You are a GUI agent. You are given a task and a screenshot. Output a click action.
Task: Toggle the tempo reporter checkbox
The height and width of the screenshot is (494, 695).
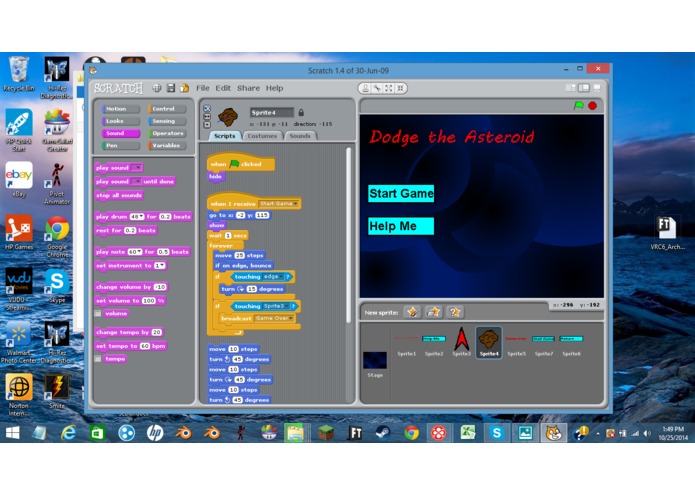(98, 358)
